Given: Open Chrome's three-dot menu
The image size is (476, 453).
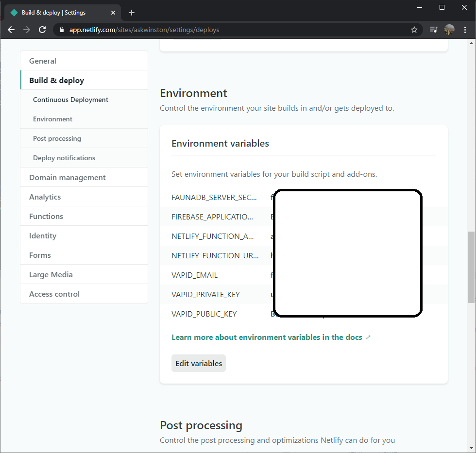Looking at the screenshot, I should [x=465, y=30].
